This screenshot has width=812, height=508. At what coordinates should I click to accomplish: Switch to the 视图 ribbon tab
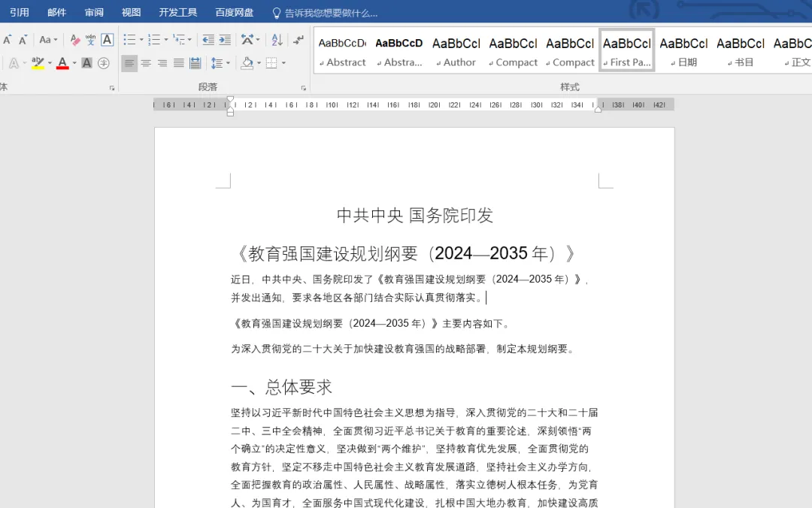click(131, 13)
